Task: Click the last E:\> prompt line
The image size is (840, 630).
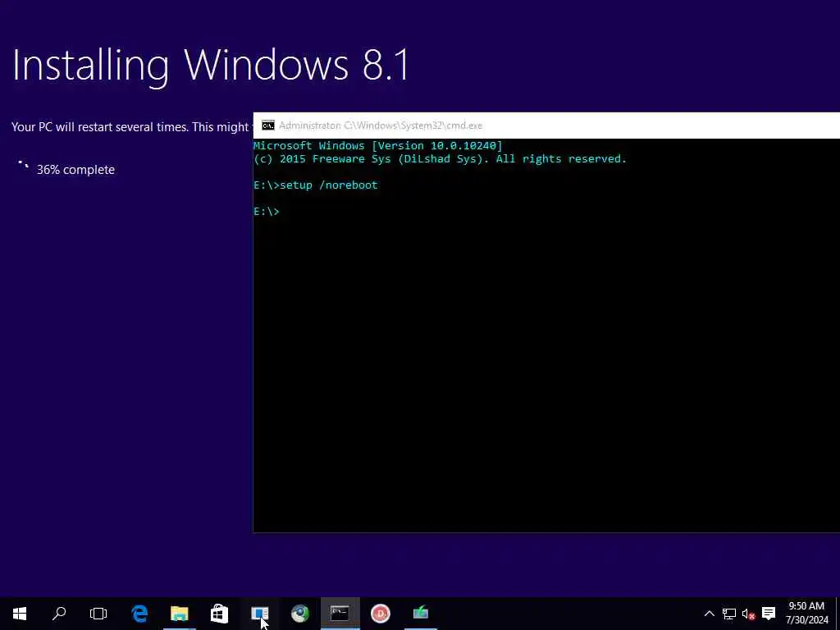Action: click(267, 212)
